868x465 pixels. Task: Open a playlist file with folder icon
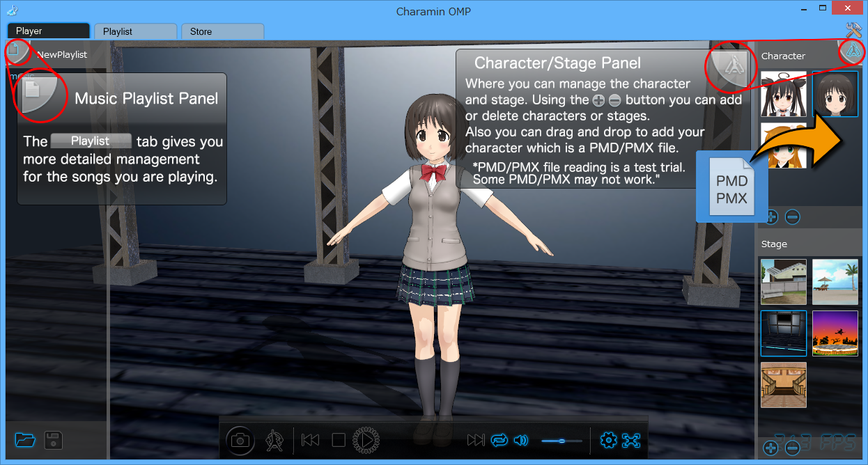25,439
